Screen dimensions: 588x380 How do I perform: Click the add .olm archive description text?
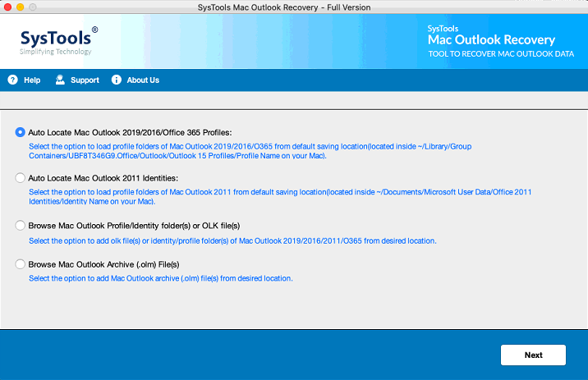click(x=161, y=278)
